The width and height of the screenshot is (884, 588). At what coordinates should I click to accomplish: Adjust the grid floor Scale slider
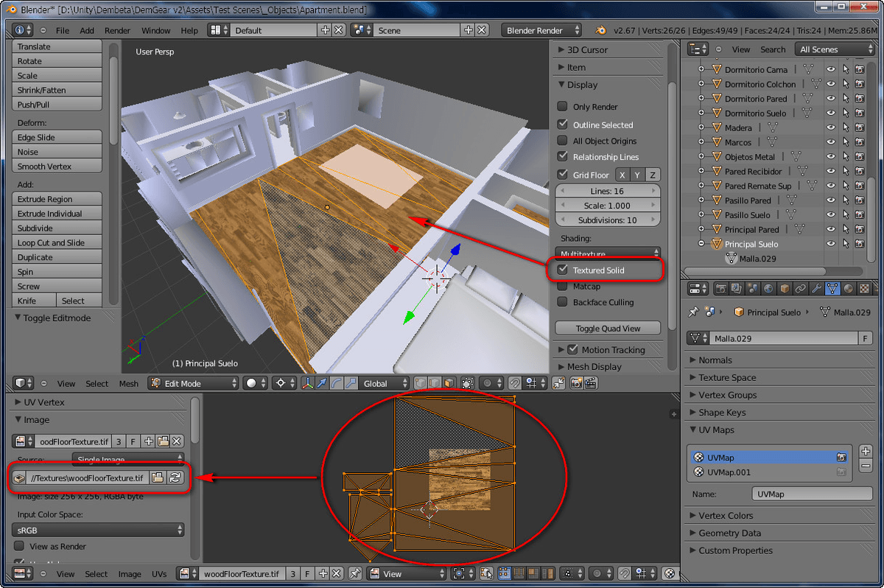tap(607, 205)
